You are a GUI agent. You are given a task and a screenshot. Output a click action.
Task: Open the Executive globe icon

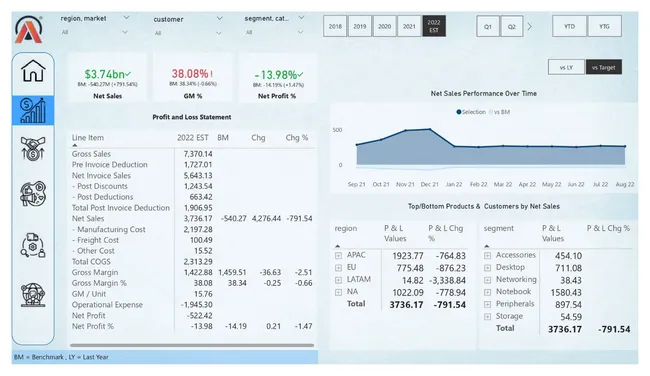33,295
